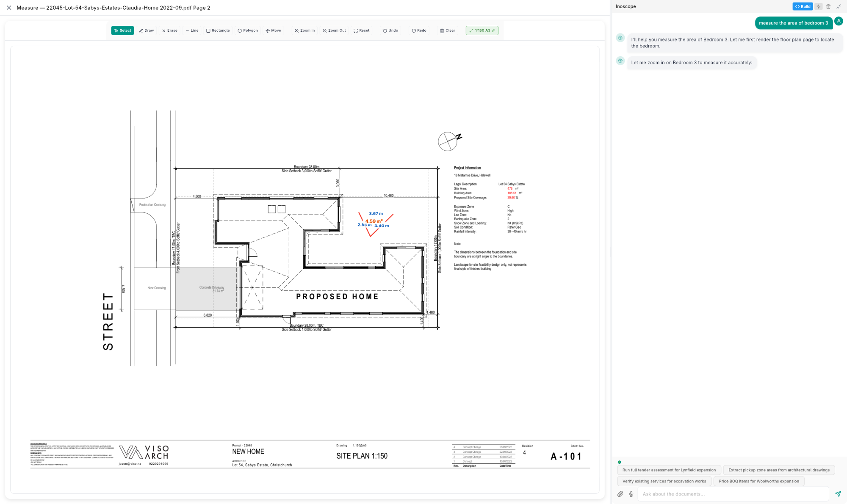Screen dimensions: 847x504
Task: Zoom in on the site plan
Action: [304, 30]
